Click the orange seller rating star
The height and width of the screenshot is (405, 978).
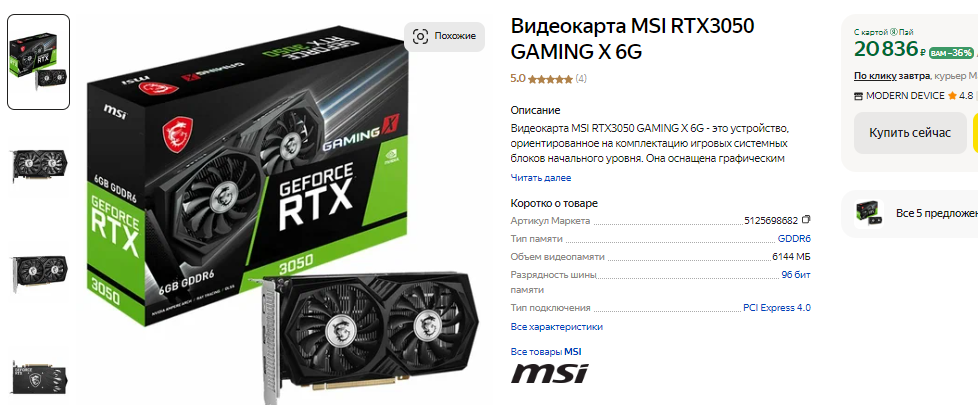(x=952, y=95)
